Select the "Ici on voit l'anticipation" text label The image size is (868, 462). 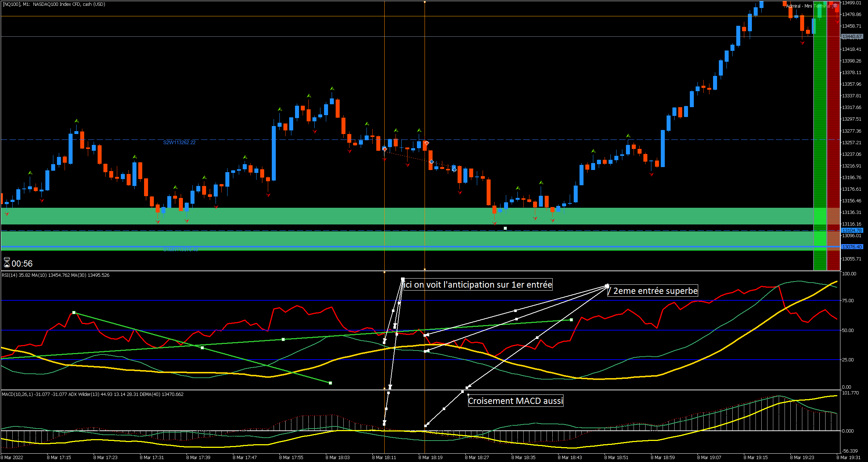[478, 284]
